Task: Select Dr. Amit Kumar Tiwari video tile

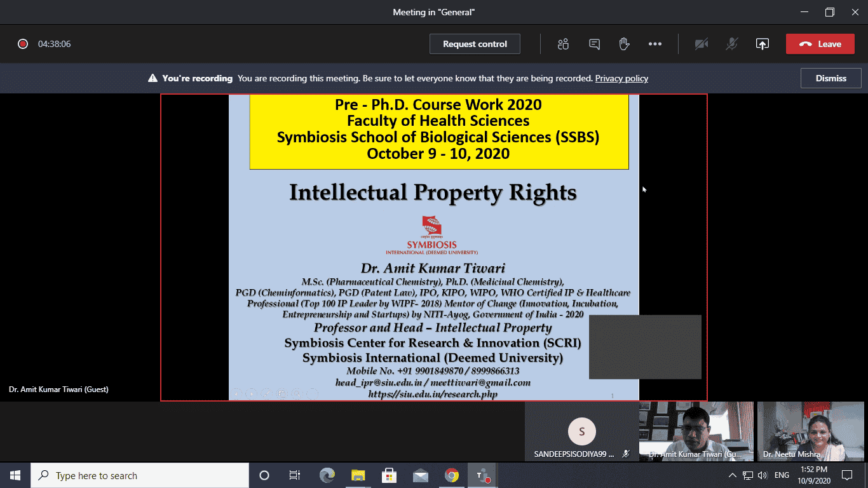Action: tap(696, 431)
